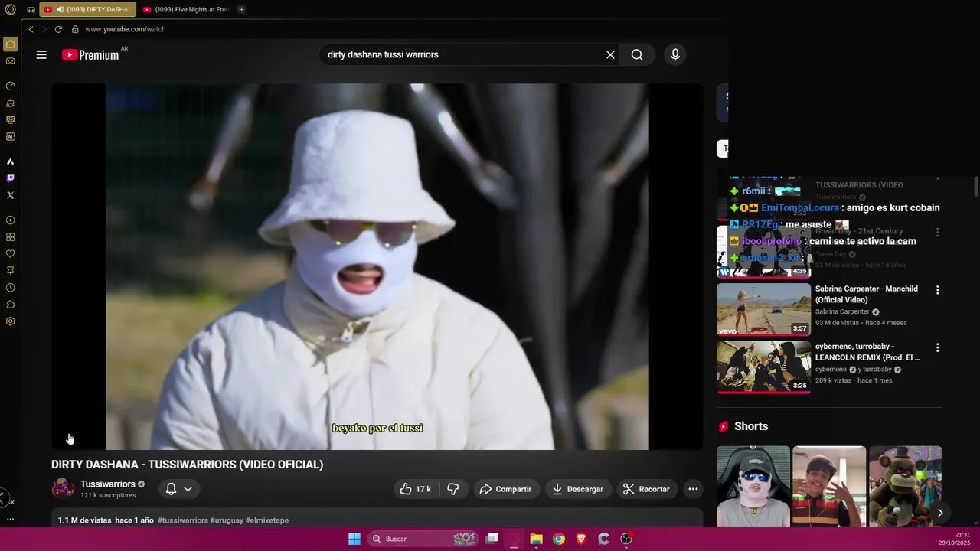Image resolution: width=980 pixels, height=551 pixels.
Task: Click the Tussiwarriors channel avatar
Action: pyautogui.click(x=63, y=489)
